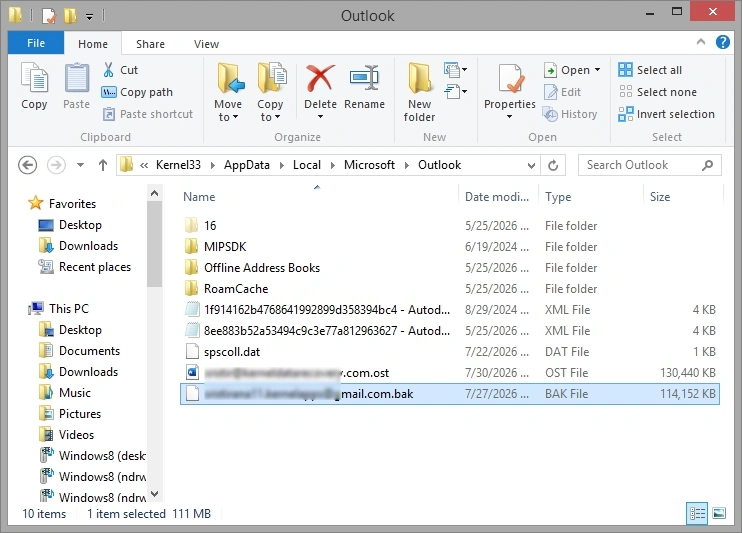
Task: Click Microsoft in the address path
Action: point(369,165)
